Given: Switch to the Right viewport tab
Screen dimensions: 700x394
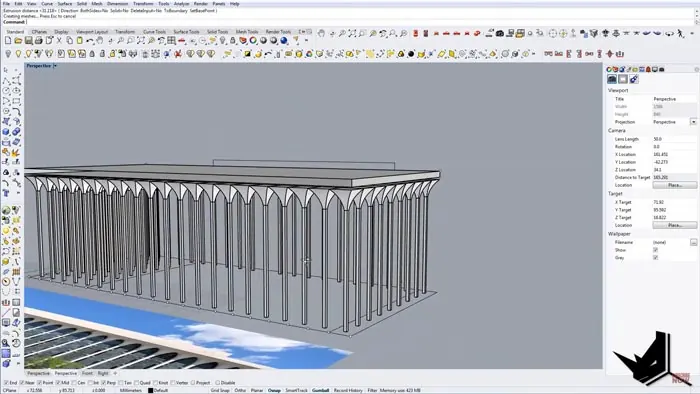Looking at the screenshot, I should [x=103, y=373].
